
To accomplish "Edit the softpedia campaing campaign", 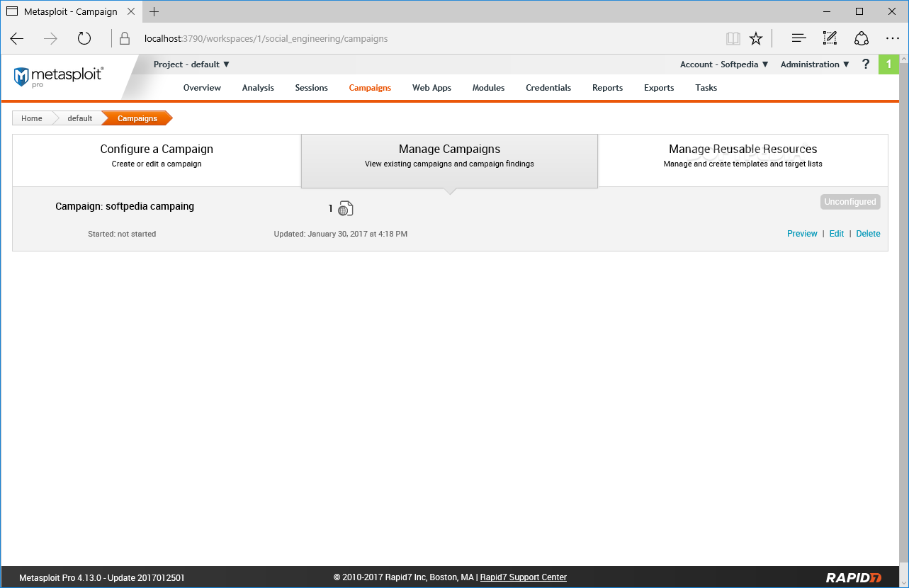I will [x=837, y=234].
